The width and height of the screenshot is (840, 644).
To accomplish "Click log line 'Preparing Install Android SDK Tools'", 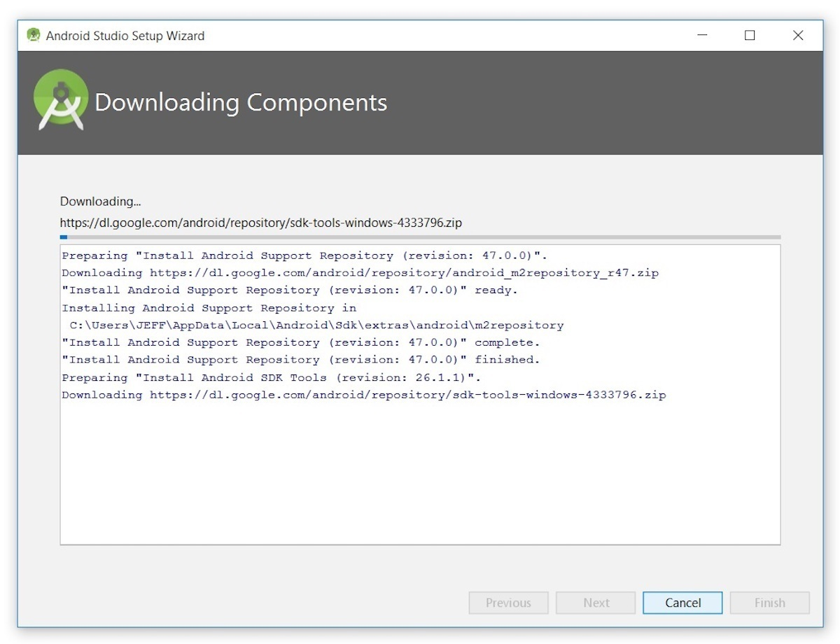I will click(x=272, y=378).
